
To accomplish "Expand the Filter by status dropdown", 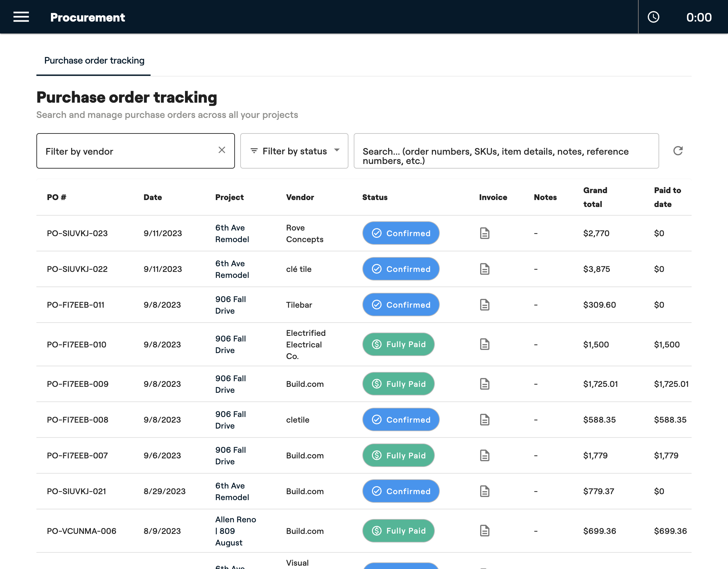I will (294, 151).
